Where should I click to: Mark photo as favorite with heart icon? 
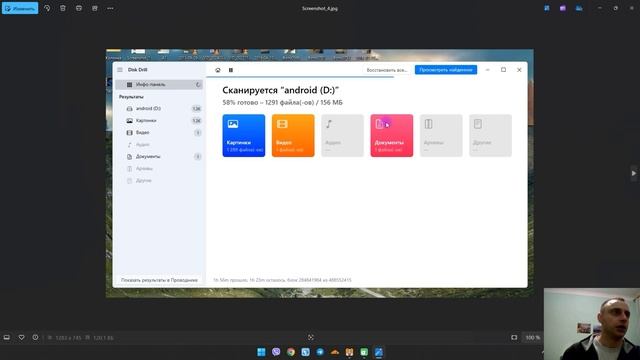coord(21,338)
